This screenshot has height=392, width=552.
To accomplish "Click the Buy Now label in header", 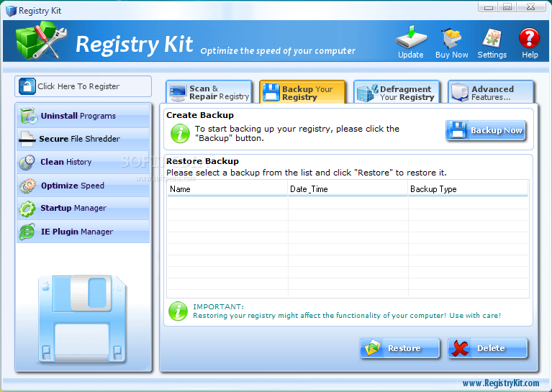I will pos(452,55).
